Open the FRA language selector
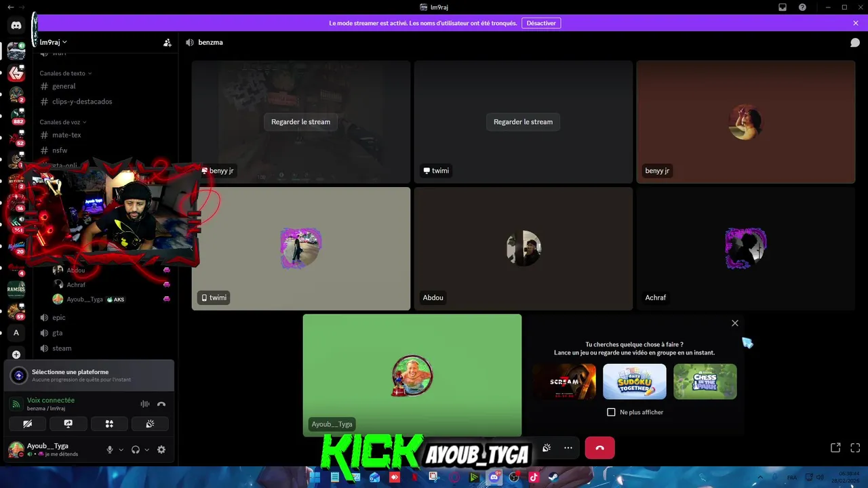Viewport: 868px width, 488px height. 792,477
